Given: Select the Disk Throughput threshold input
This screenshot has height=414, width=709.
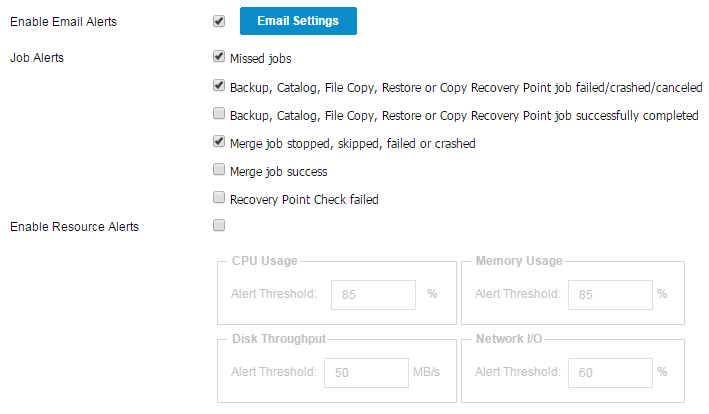Looking at the screenshot, I should [x=366, y=373].
